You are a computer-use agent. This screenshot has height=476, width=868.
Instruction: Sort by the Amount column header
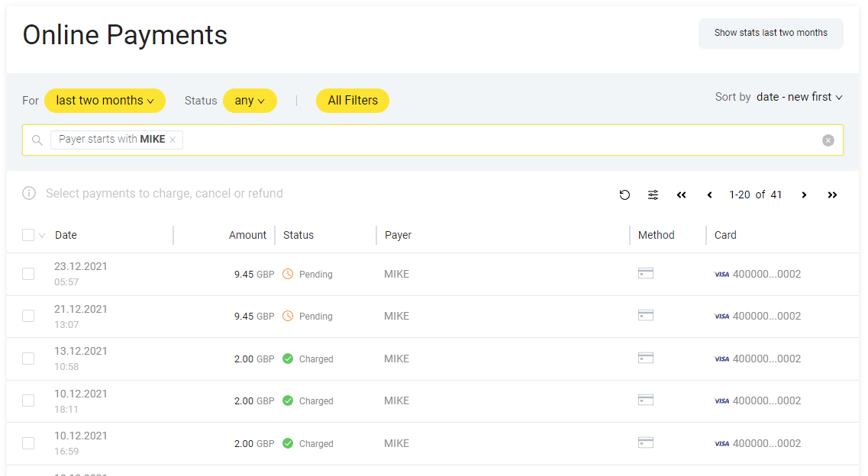pos(247,235)
